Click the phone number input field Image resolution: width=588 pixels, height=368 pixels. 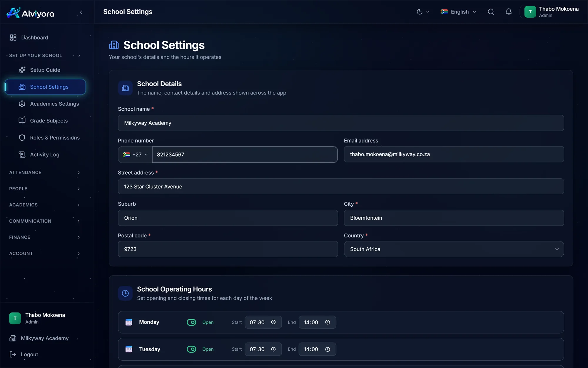[245, 155]
